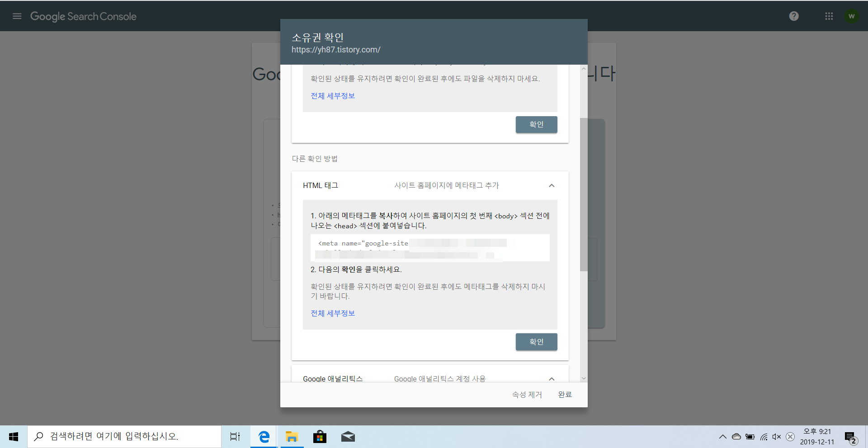The height and width of the screenshot is (448, 868).
Task: Click the 속성 제거 button
Action: pos(527,395)
